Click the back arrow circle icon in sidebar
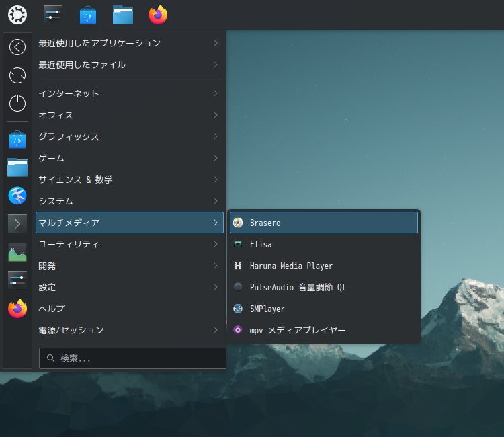 pyautogui.click(x=17, y=47)
